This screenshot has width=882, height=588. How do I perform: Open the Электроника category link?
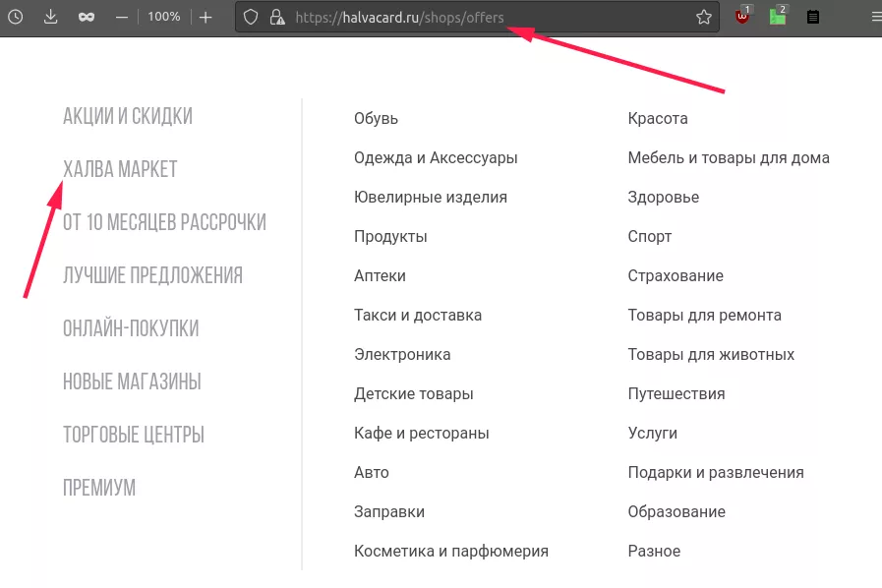pyautogui.click(x=402, y=354)
